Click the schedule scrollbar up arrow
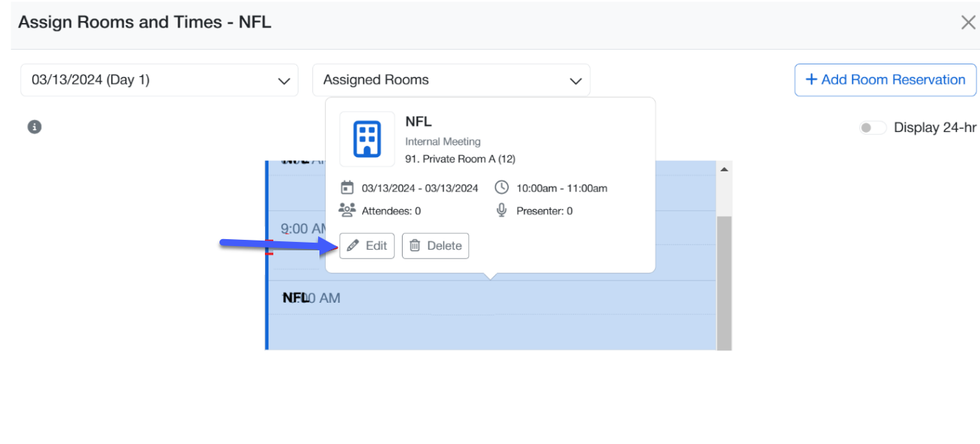The width and height of the screenshot is (980, 444). [724, 169]
